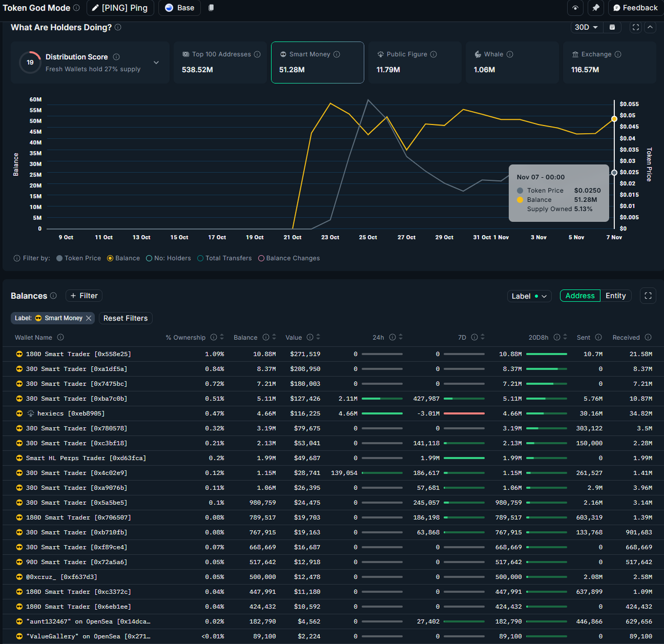Image resolution: width=664 pixels, height=644 pixels.
Task: Select the Token Price filter radio
Action: point(59,258)
